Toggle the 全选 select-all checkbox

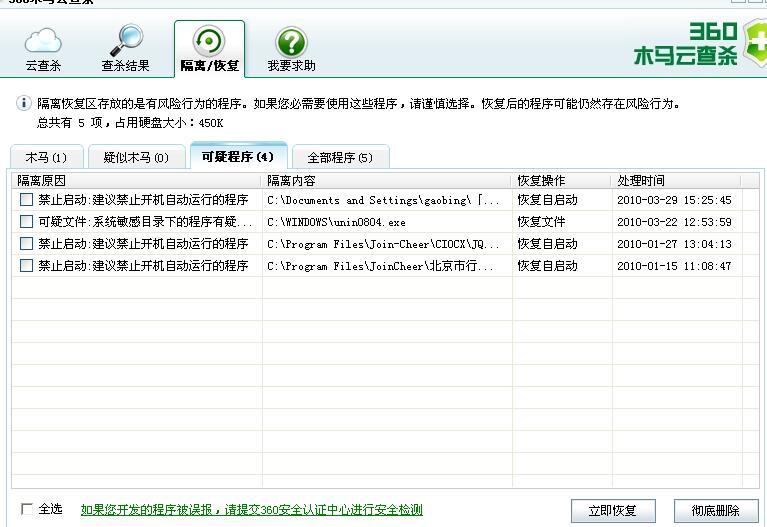click(26, 509)
